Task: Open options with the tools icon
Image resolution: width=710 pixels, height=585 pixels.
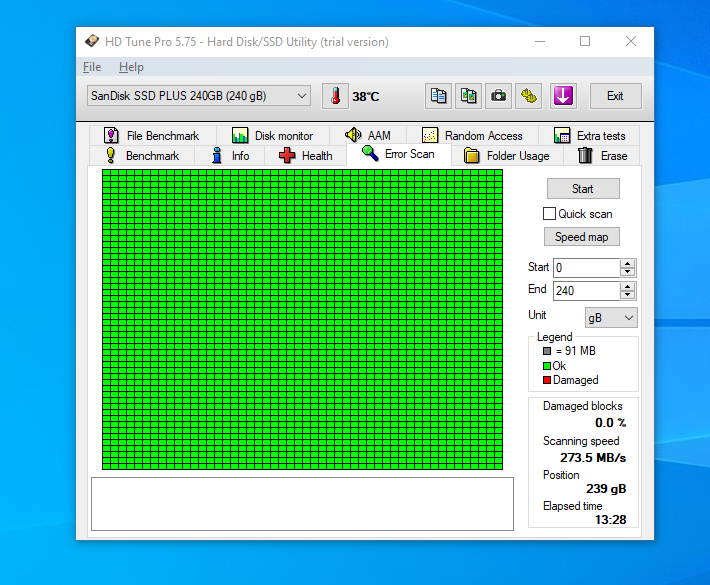Action: (528, 96)
